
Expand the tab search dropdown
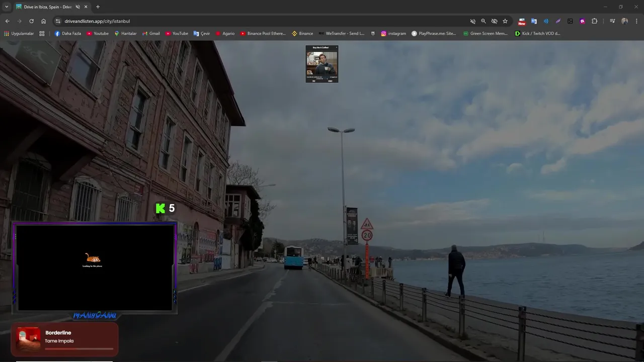(x=7, y=7)
